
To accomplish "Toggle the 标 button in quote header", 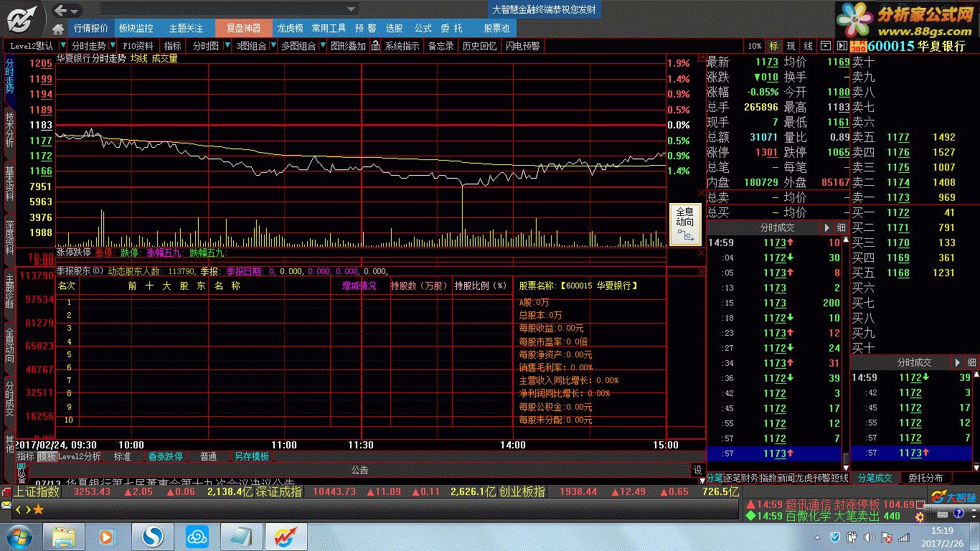I will point(773,46).
